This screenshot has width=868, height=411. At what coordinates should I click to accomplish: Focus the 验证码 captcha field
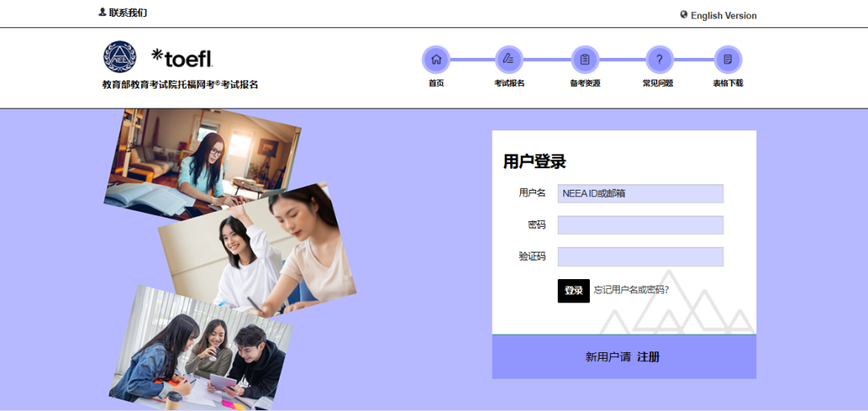(641, 257)
